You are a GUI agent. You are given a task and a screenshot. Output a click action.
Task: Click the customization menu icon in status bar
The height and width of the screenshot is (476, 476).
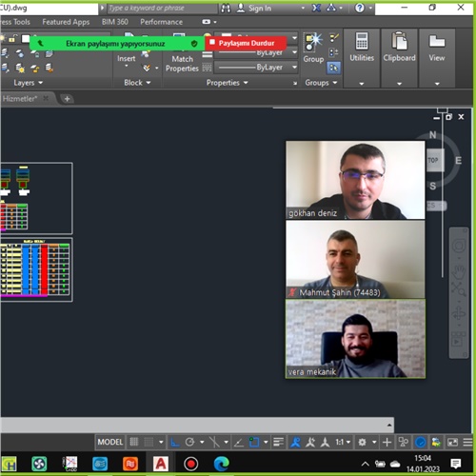(x=467, y=442)
